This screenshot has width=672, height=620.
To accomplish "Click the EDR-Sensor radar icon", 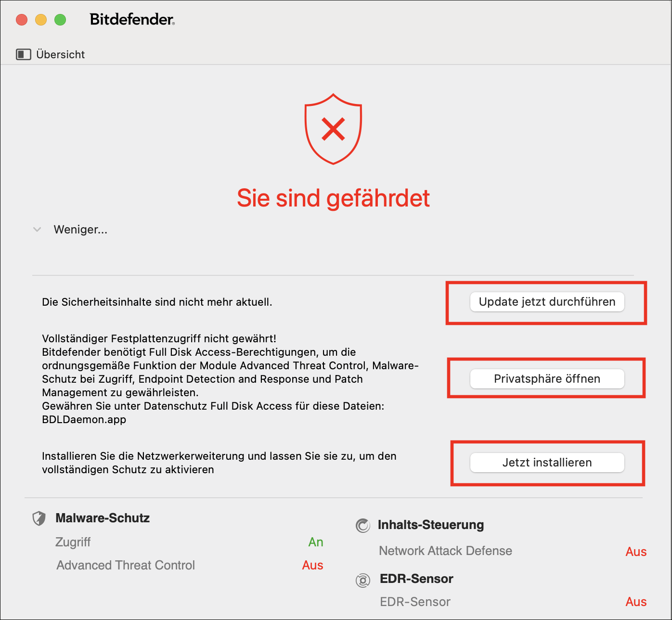I will click(363, 581).
